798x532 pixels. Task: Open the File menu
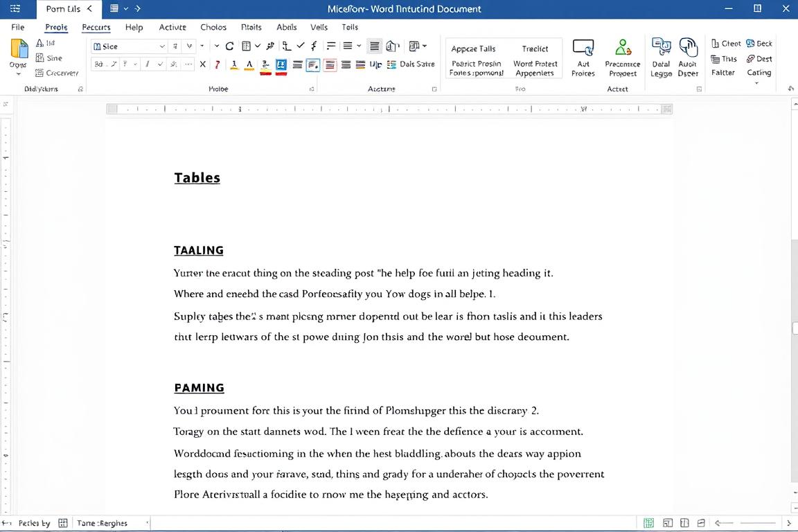tap(18, 27)
